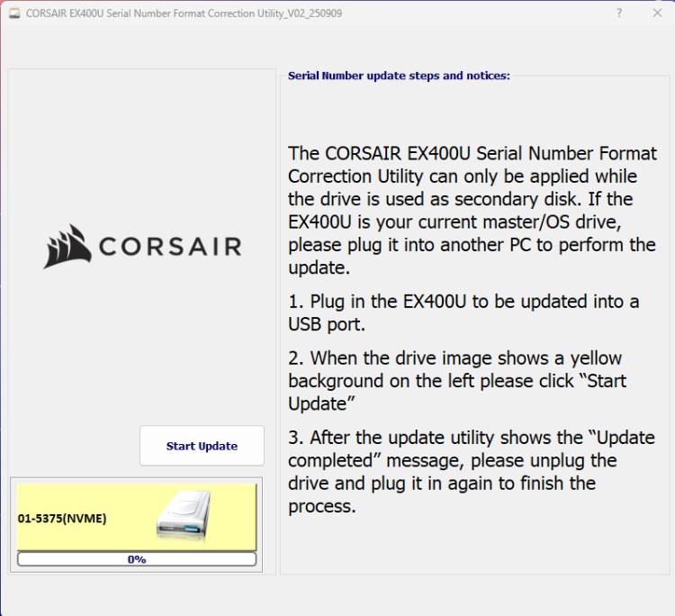Click the CORSAIR wordmark text
Image resolution: width=675 pixels, height=616 pixels.
click(x=170, y=247)
